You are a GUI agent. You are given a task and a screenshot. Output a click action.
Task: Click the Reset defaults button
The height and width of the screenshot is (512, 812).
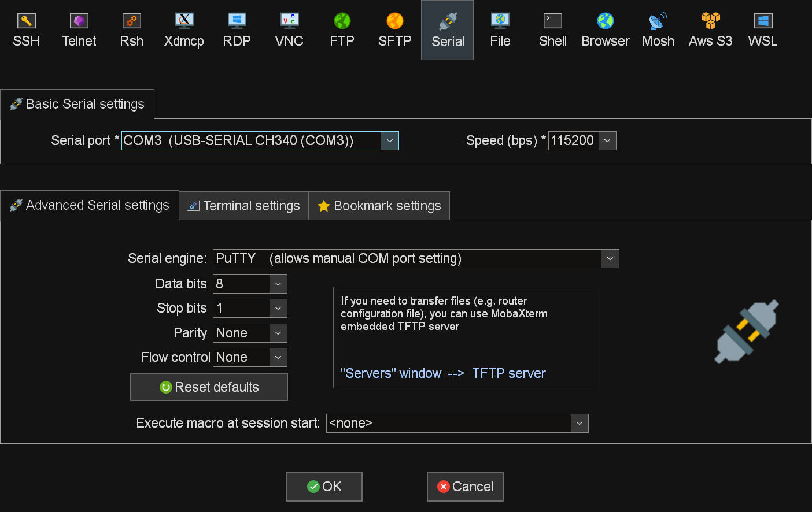209,387
